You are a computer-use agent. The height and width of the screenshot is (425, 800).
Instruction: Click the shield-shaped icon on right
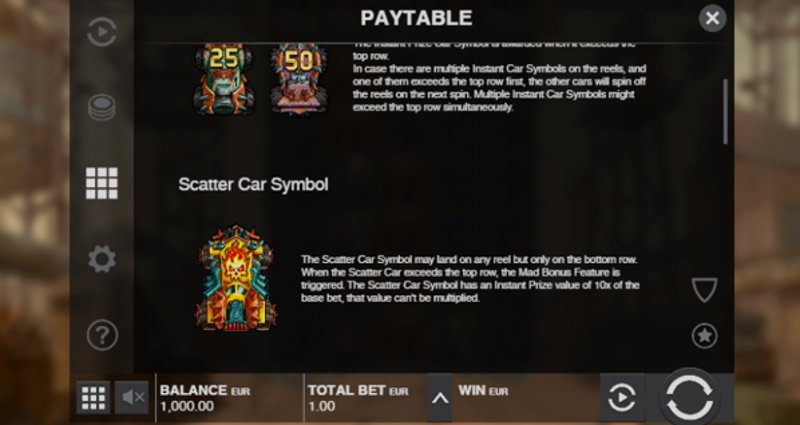coord(705,290)
